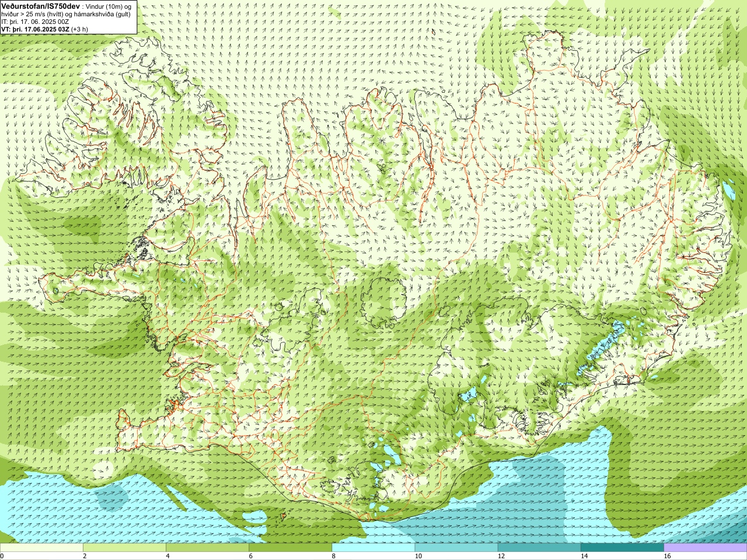Click the '10' label on the wind scale
The width and height of the screenshot is (747, 560).
click(418, 556)
